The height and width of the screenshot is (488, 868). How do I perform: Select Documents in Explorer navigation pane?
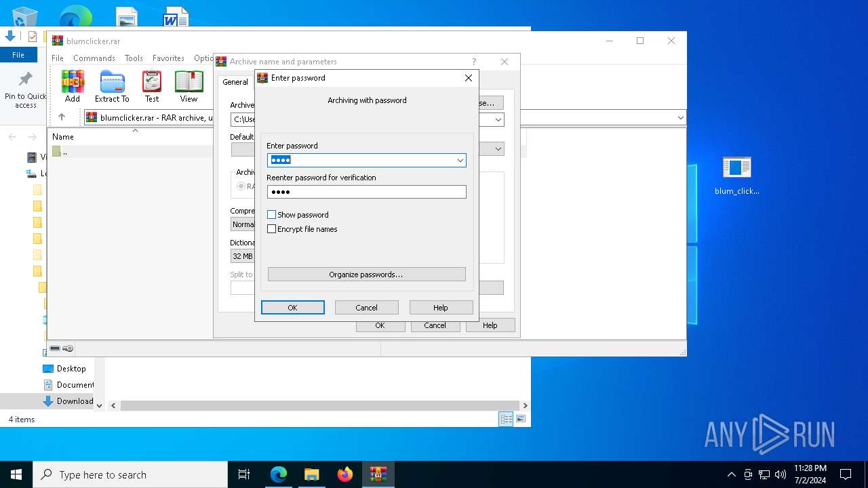pyautogui.click(x=69, y=385)
